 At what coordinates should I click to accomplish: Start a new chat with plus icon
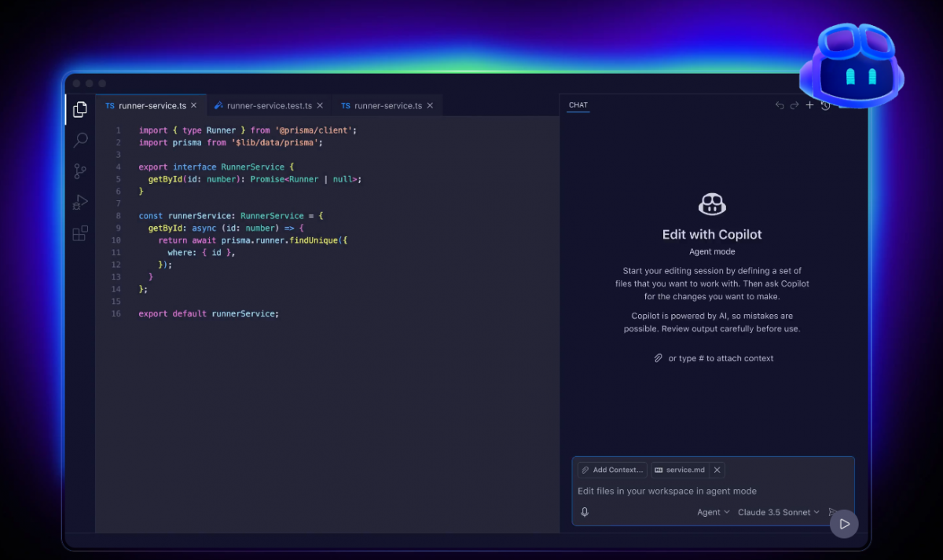(810, 105)
